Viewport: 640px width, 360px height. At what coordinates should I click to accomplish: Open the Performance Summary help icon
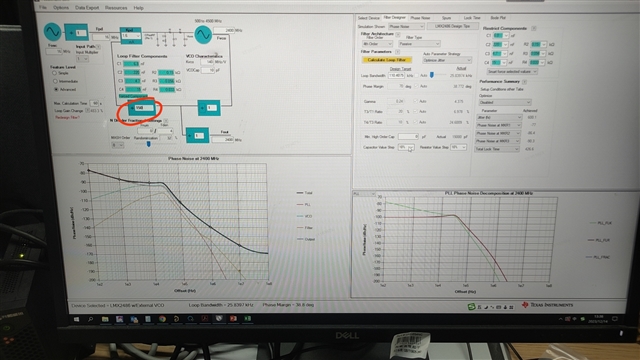click(524, 82)
